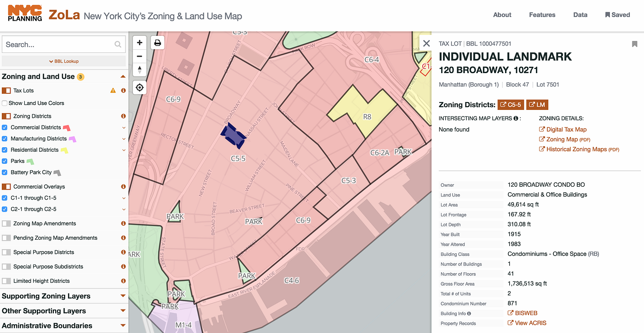This screenshot has height=333, width=644.
Task: Reset map north with compass button
Action: point(139,70)
